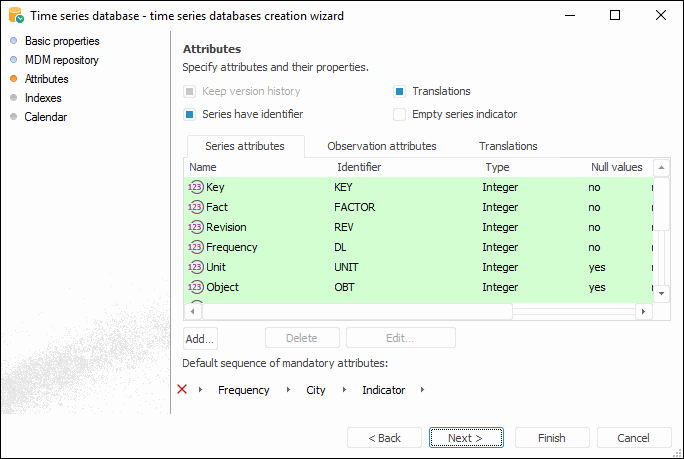Image resolution: width=684 pixels, height=459 pixels.
Task: Expand the arrow before City in sequence
Action: (289, 390)
